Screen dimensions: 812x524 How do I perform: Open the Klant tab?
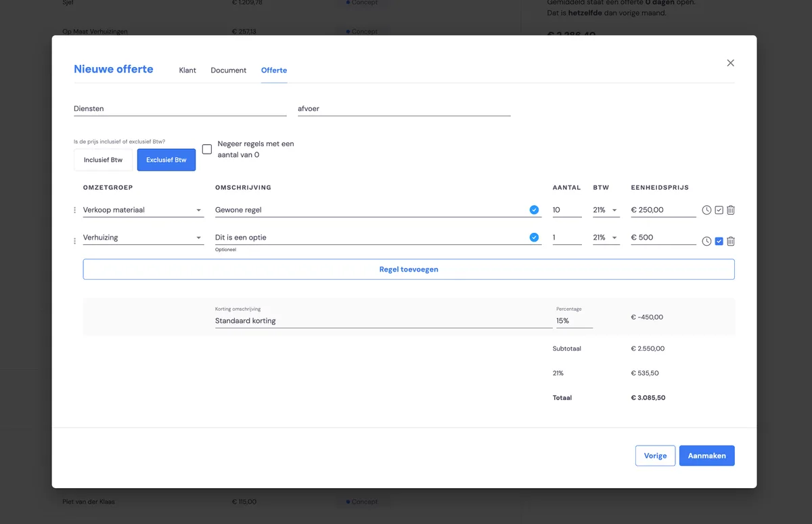(x=187, y=70)
